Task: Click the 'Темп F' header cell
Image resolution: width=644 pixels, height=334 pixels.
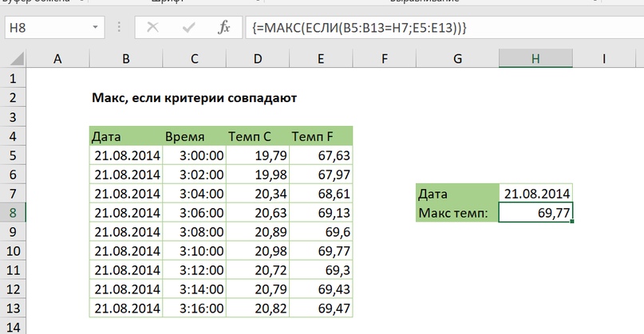Action: (x=321, y=136)
